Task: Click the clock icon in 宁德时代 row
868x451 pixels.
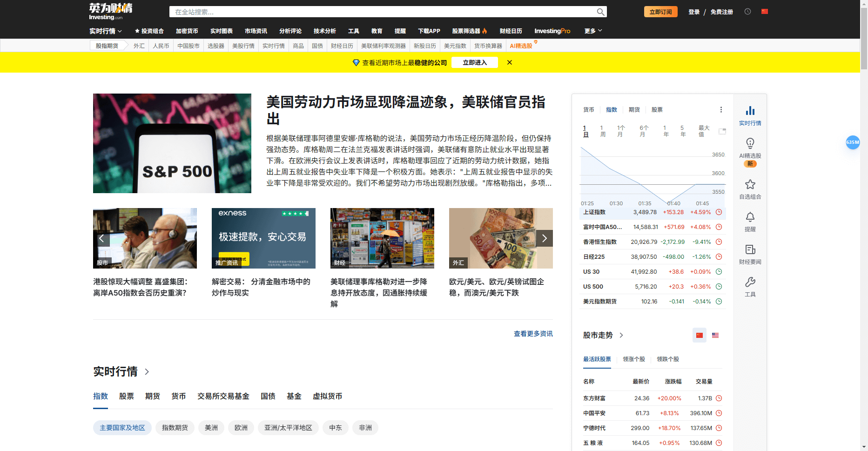Action: coord(719,428)
